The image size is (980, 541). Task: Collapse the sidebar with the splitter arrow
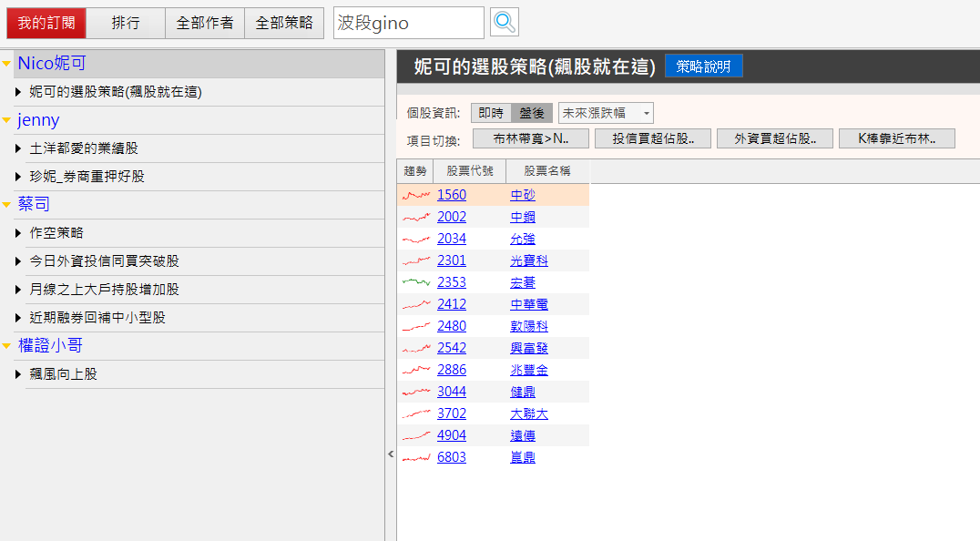[x=391, y=454]
